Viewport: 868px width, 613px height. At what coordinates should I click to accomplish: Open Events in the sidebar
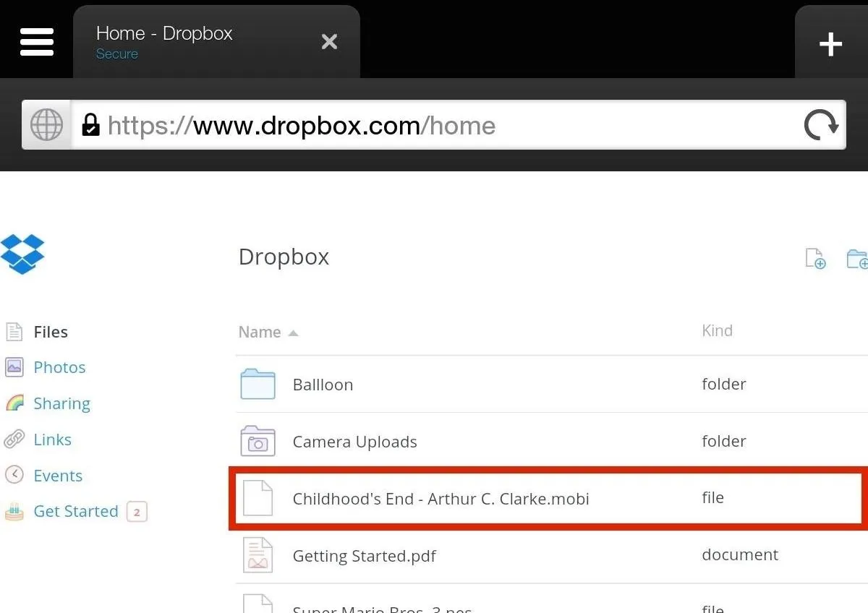[58, 476]
